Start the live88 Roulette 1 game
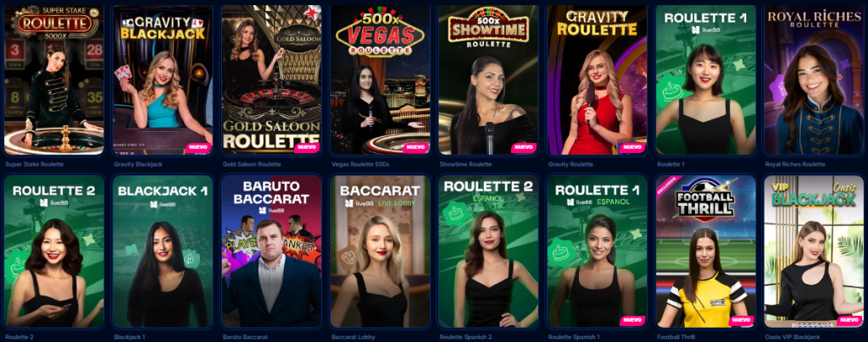This screenshot has width=868, height=342. (x=704, y=80)
